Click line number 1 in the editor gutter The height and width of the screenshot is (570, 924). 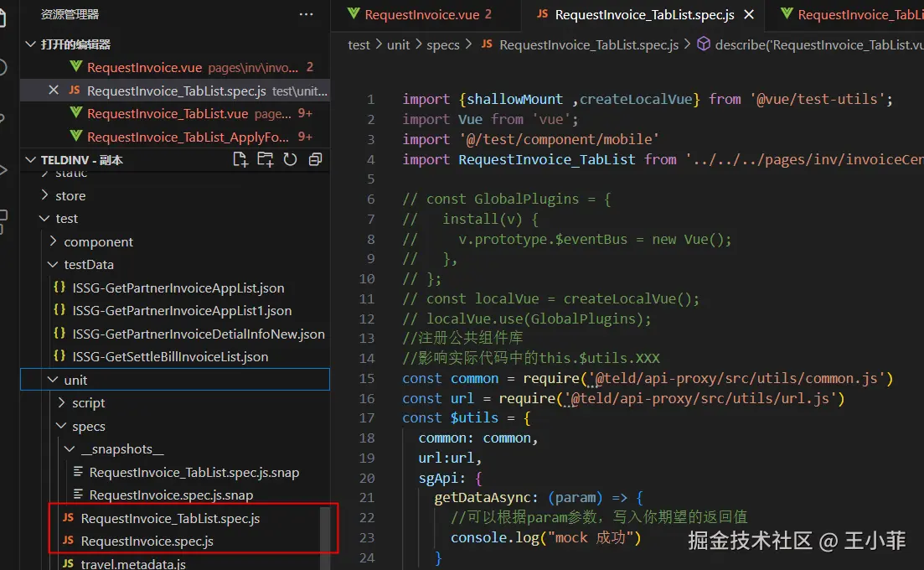point(370,99)
